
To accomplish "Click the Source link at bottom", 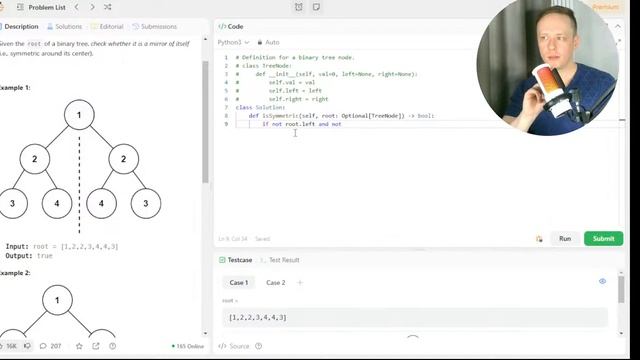I will [x=234, y=346].
